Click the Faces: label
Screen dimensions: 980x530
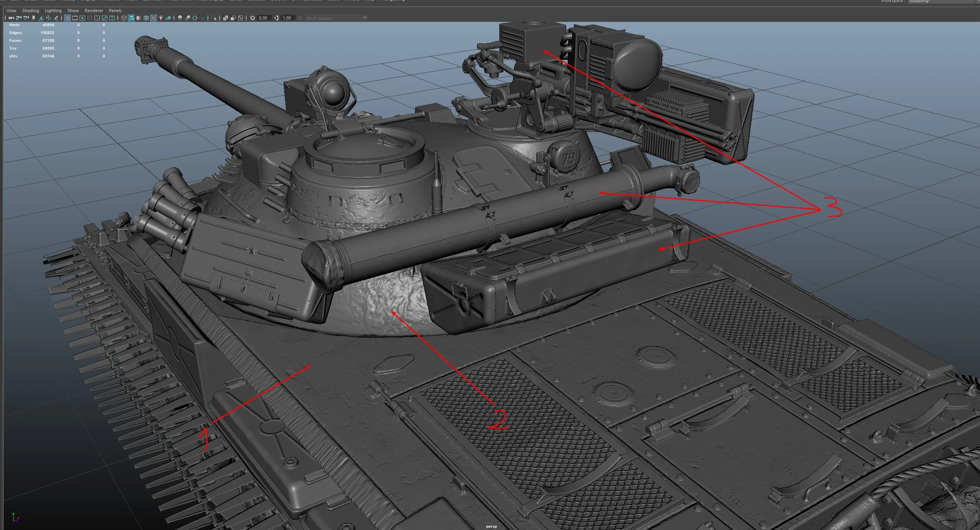[x=16, y=41]
